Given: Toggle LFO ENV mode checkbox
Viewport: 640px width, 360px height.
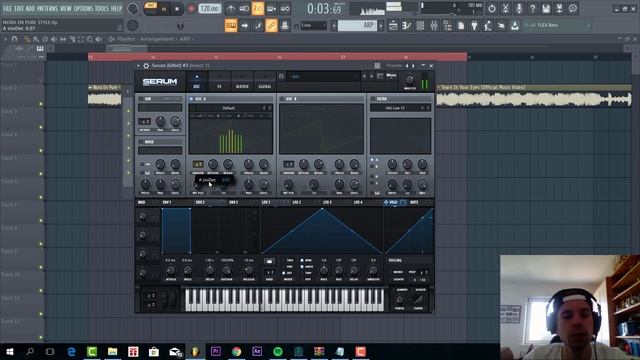Looking at the screenshot, I should 284,267.
